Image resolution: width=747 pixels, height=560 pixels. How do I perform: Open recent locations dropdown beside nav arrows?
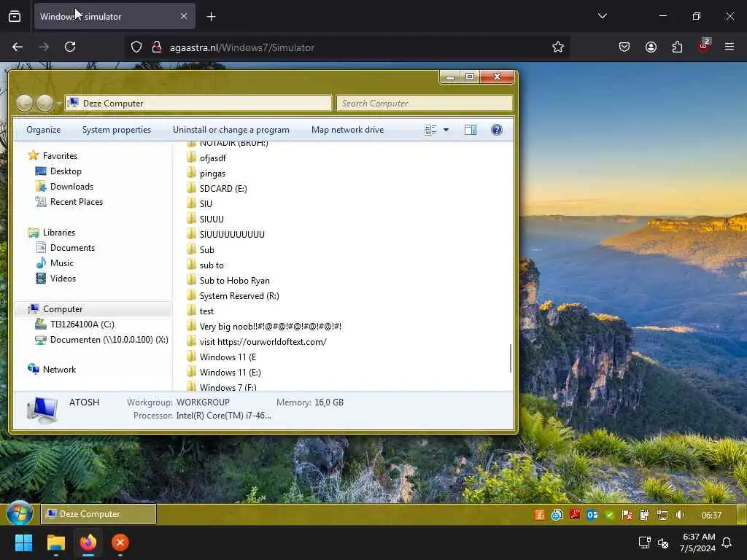[x=59, y=103]
